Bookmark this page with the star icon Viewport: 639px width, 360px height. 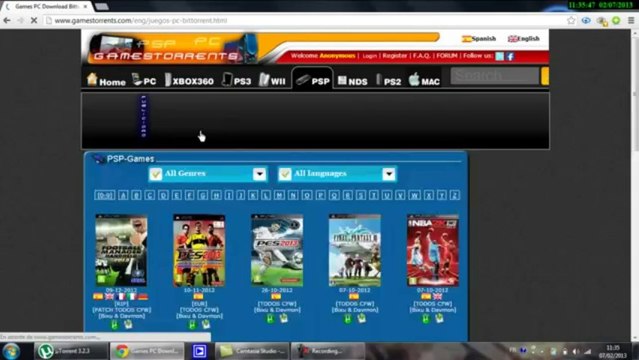tap(571, 20)
